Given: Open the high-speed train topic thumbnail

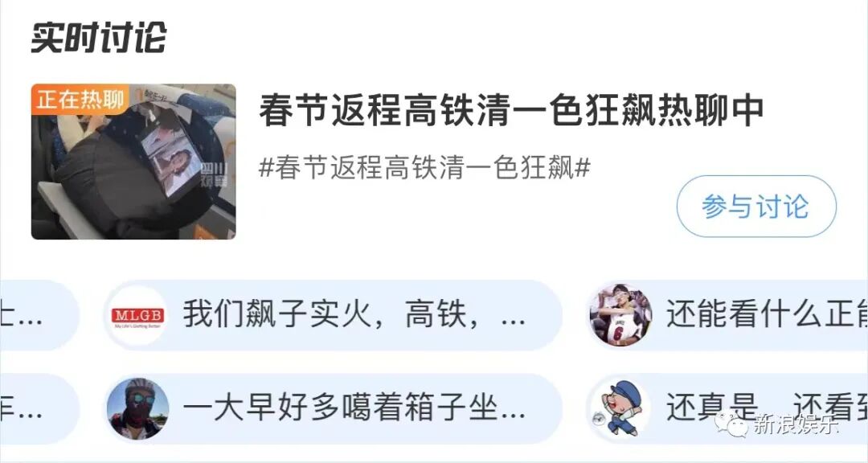Looking at the screenshot, I should [x=133, y=162].
